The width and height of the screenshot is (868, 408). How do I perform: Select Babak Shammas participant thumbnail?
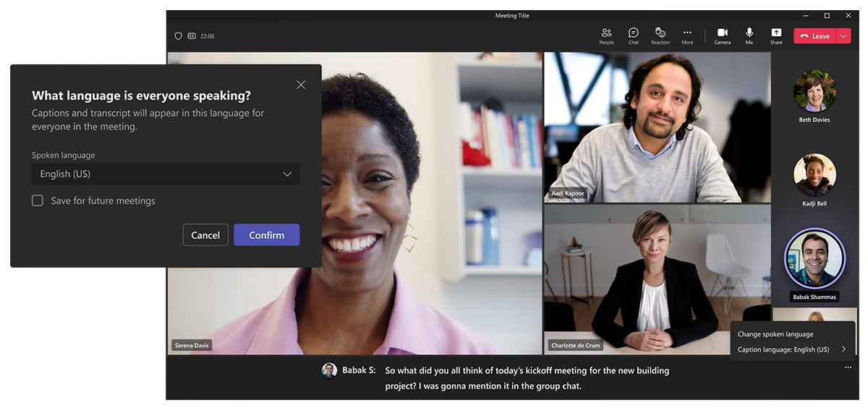[x=814, y=258]
